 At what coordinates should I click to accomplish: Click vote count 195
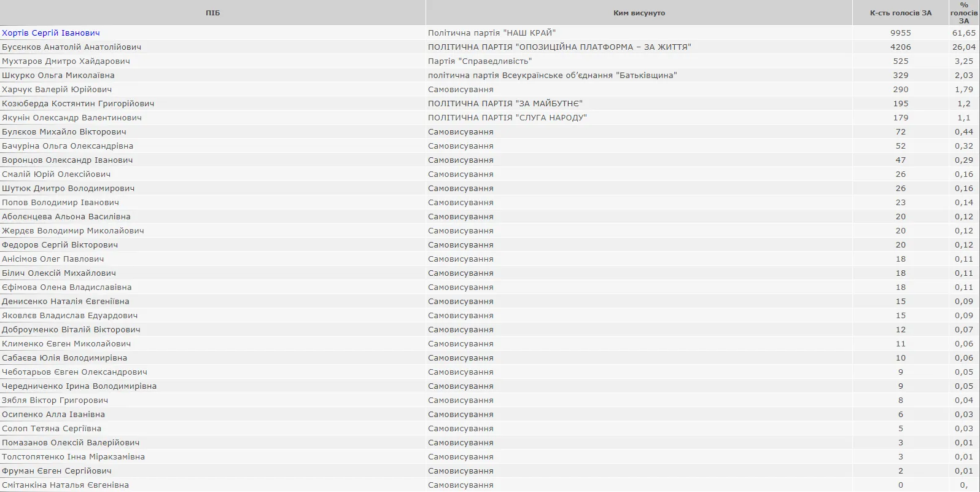[x=901, y=104]
